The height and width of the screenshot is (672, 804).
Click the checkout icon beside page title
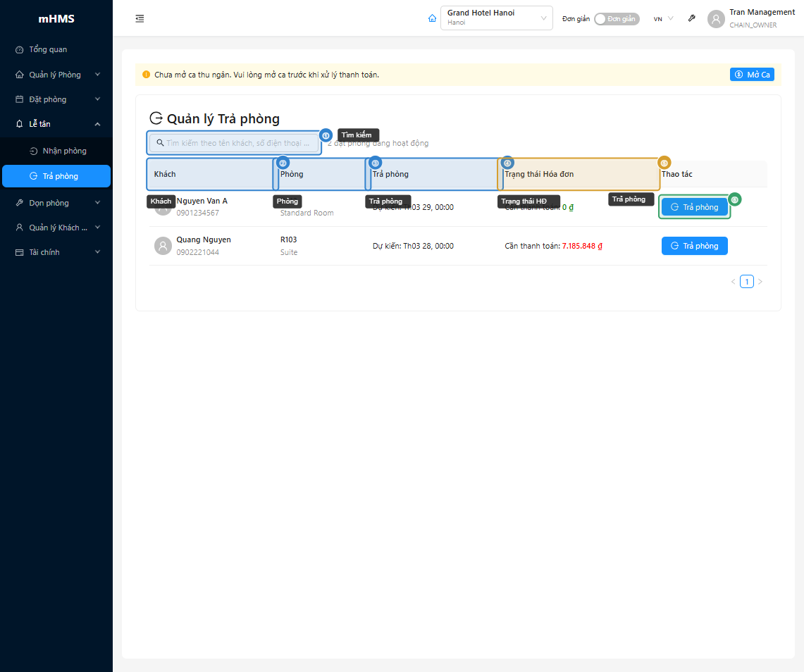click(x=156, y=118)
